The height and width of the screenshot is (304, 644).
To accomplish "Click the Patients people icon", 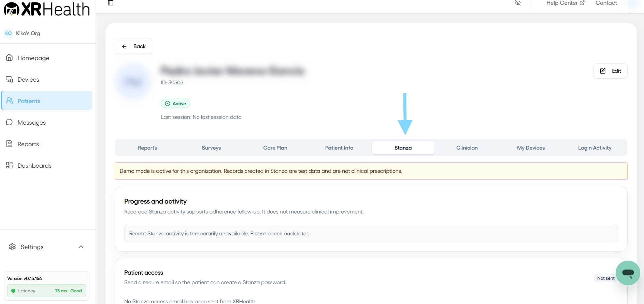I will [10, 101].
